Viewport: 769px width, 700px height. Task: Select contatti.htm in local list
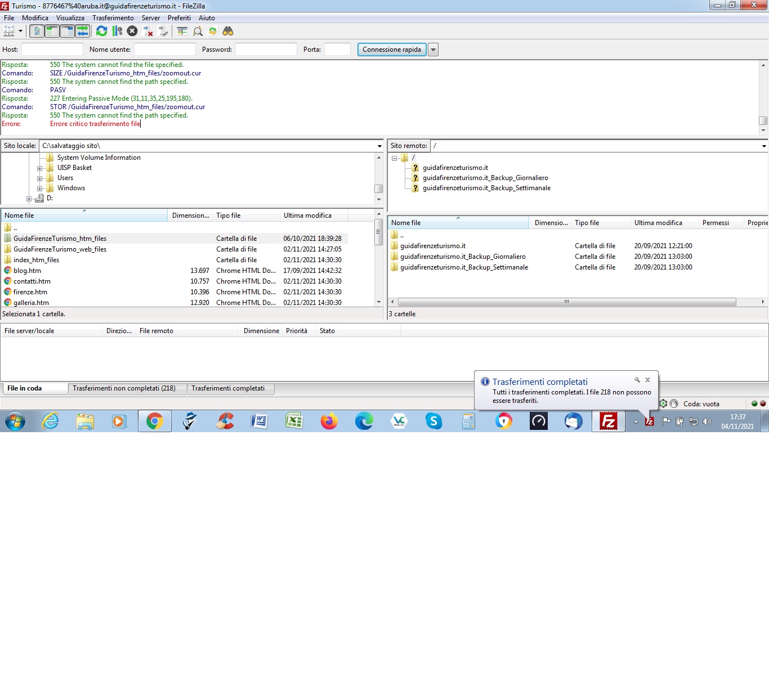coord(32,281)
